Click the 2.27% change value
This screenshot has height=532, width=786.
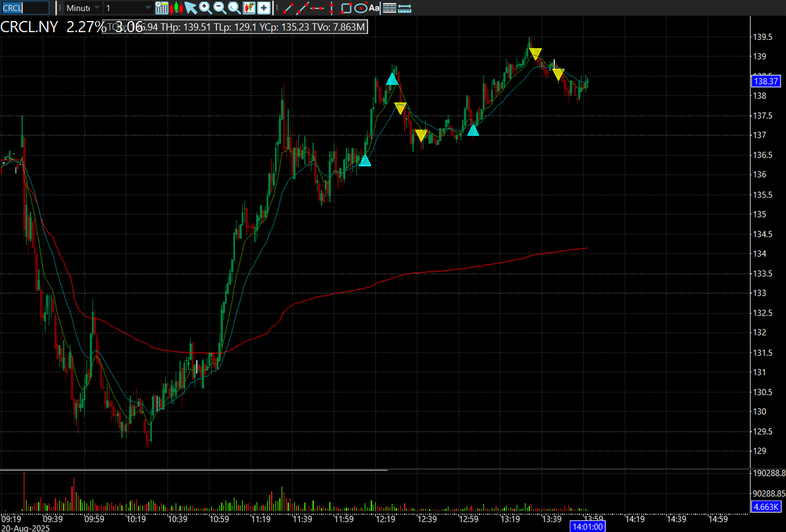[x=86, y=27]
